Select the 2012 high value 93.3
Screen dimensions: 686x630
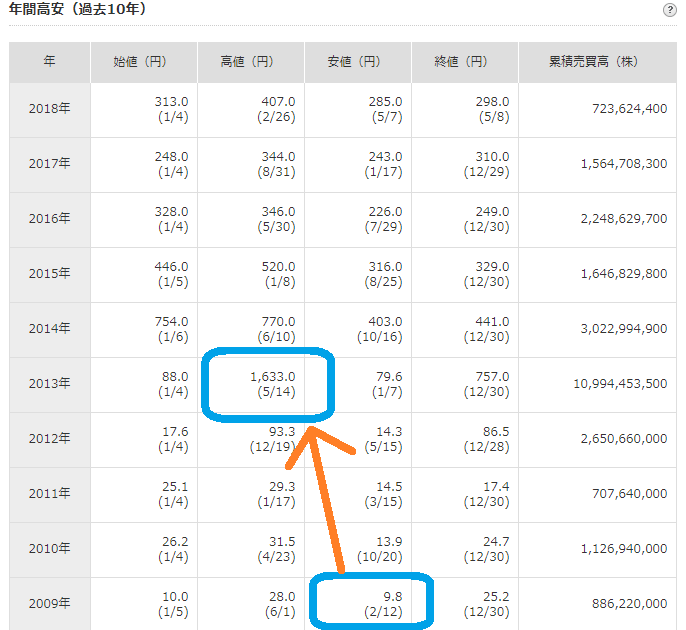coord(278,431)
